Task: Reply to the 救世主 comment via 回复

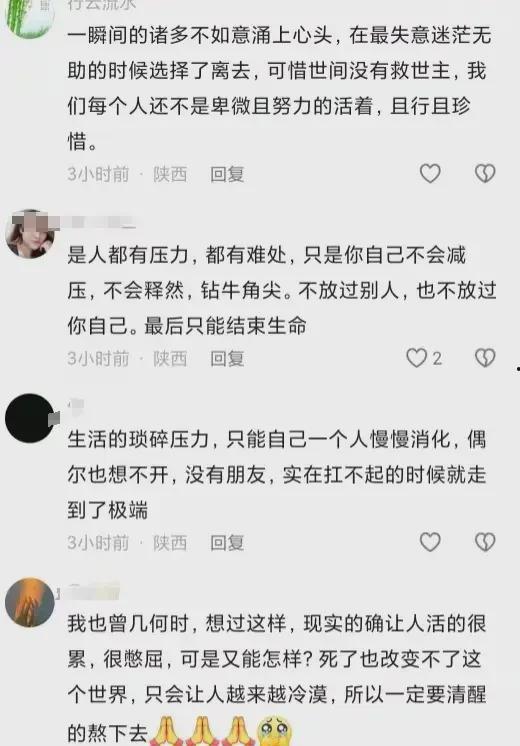Action: 227,174
